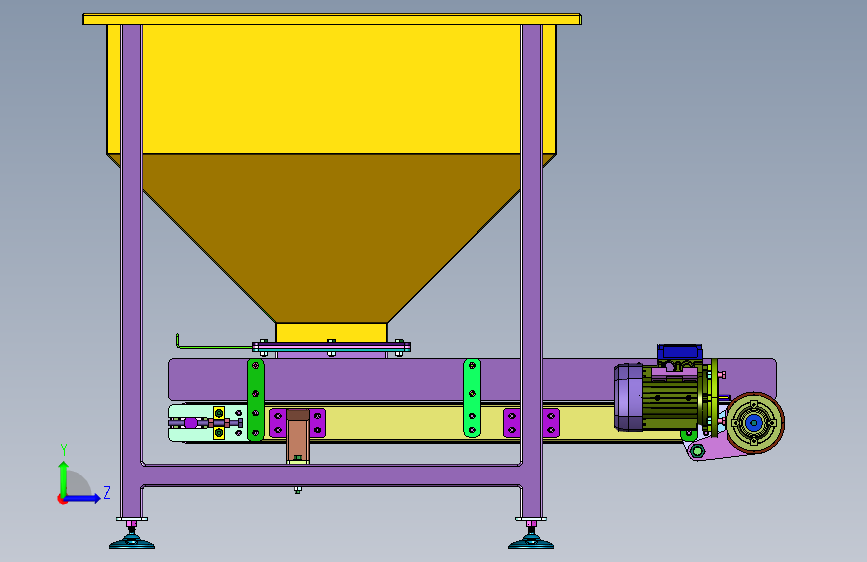The height and width of the screenshot is (562, 867).
Task: Select the brown conical hopper section
Action: pos(332,238)
